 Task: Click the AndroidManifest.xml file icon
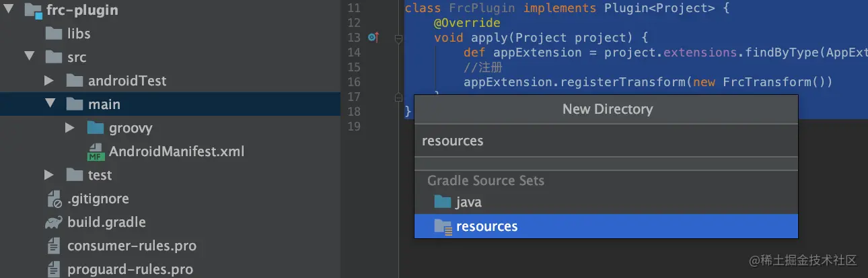pos(96,151)
